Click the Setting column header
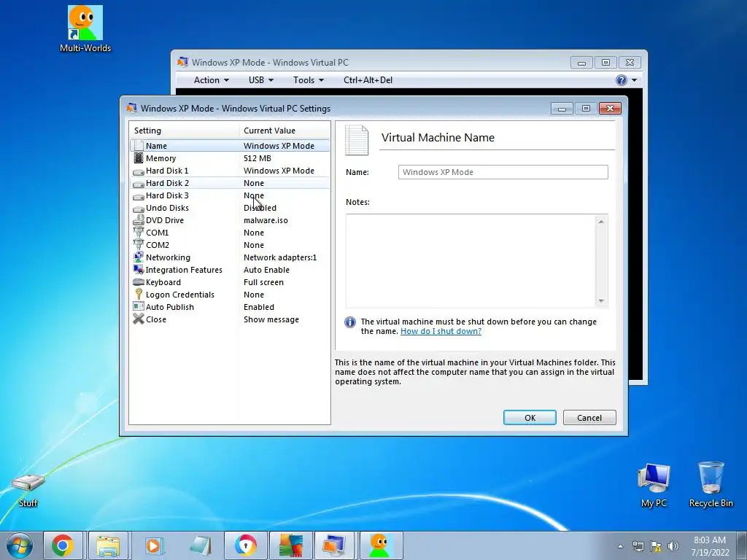 click(184, 131)
